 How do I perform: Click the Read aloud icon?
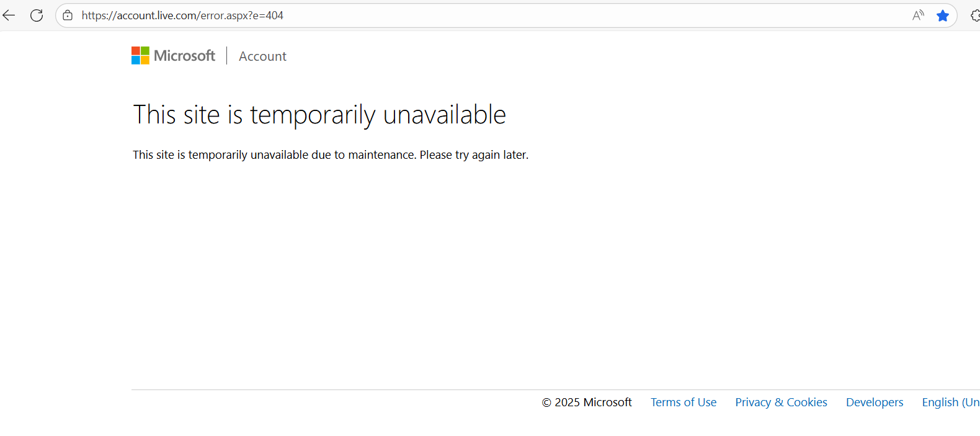tap(918, 16)
